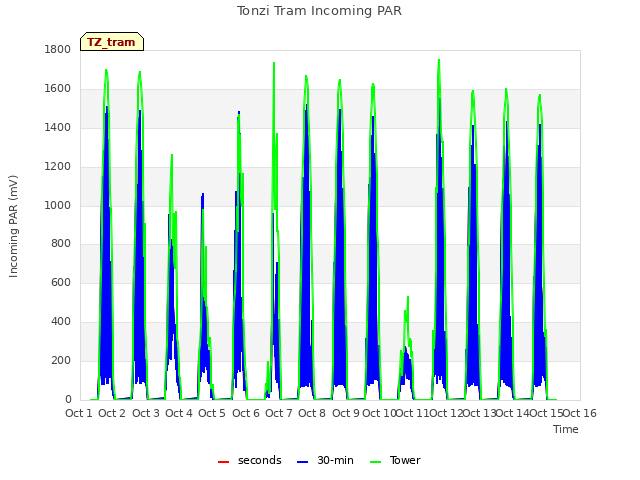
Task: Click the 1000 y-axis tick label
Action: (58, 205)
